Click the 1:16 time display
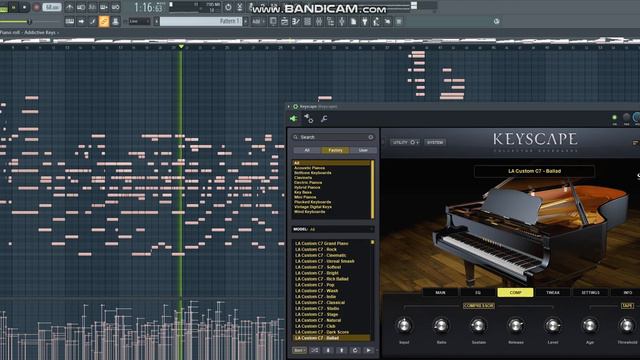Screen dimensions: 640x360 (x=148, y=7)
